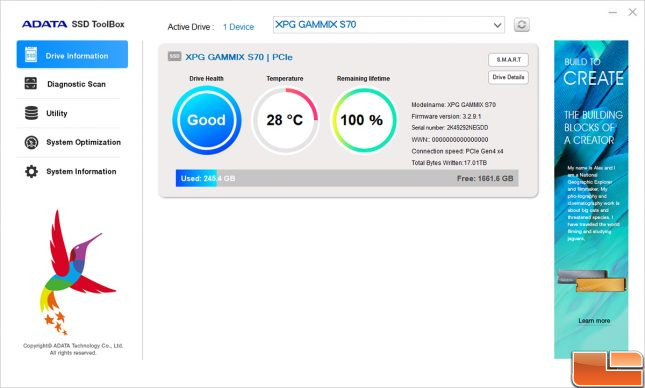Expand the XPG GAMMIX S70 drive dropdown
The height and width of the screenshot is (388, 645).
click(389, 25)
